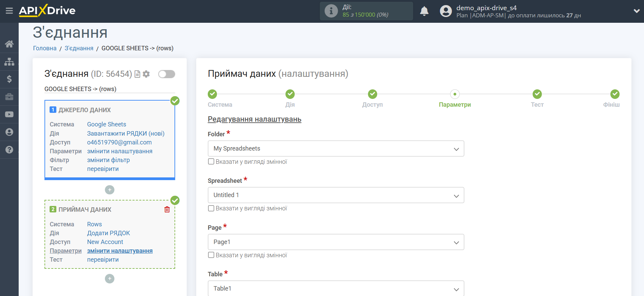
Task: Click the user avatar icon
Action: coord(446,11)
